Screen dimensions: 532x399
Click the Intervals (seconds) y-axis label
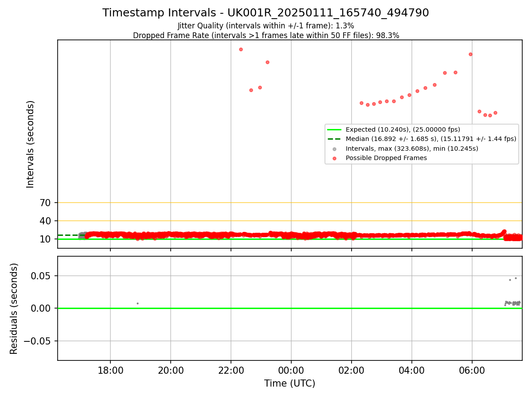(x=31, y=144)
